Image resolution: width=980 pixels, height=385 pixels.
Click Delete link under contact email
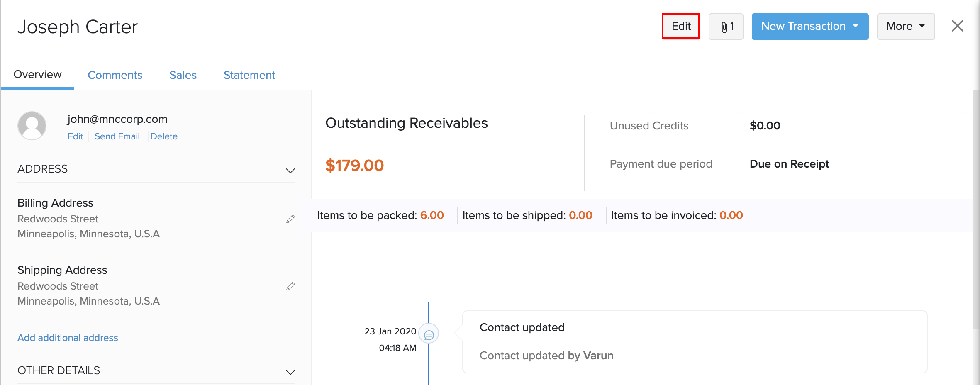pyautogui.click(x=164, y=136)
